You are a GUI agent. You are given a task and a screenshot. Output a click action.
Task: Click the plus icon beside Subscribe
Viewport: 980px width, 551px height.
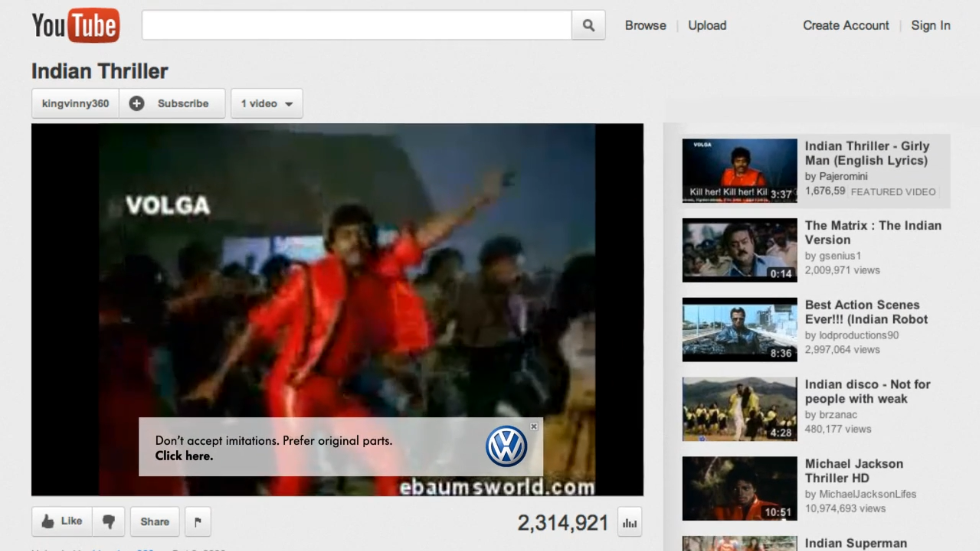coord(137,103)
